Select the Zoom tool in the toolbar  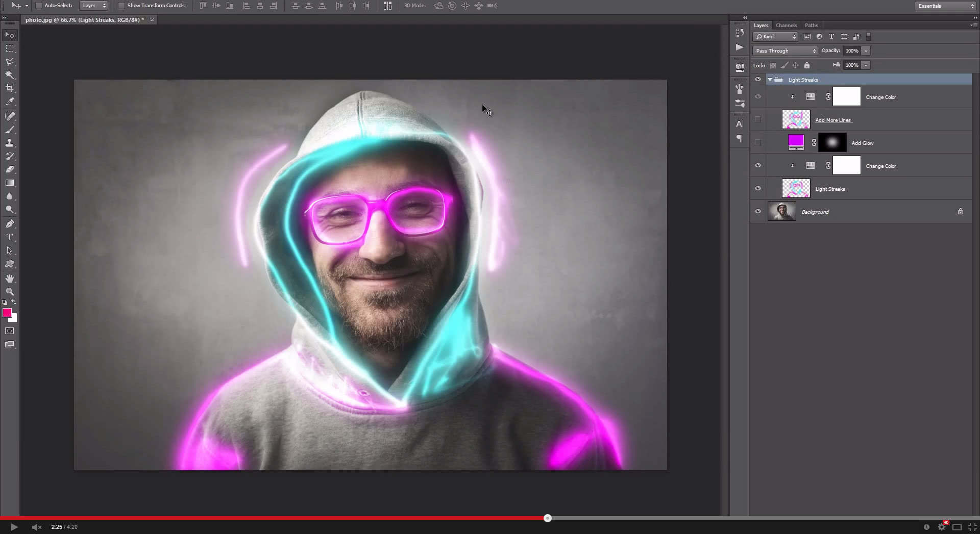10,292
